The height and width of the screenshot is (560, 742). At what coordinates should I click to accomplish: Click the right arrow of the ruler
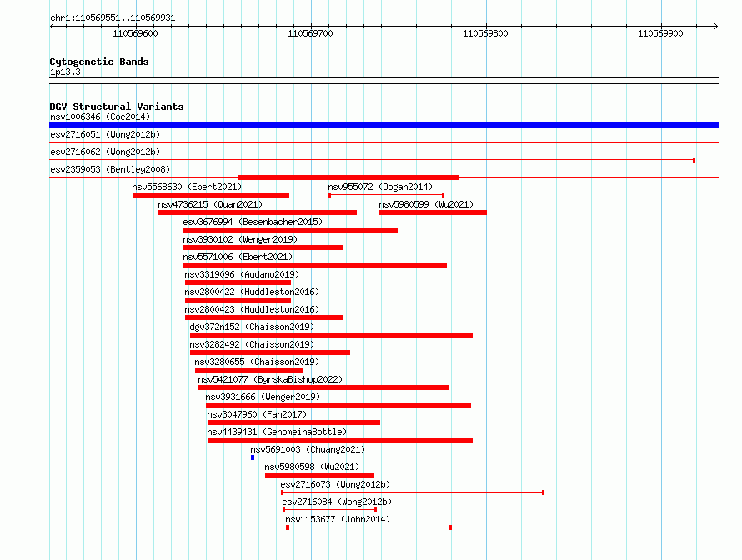(716, 26)
